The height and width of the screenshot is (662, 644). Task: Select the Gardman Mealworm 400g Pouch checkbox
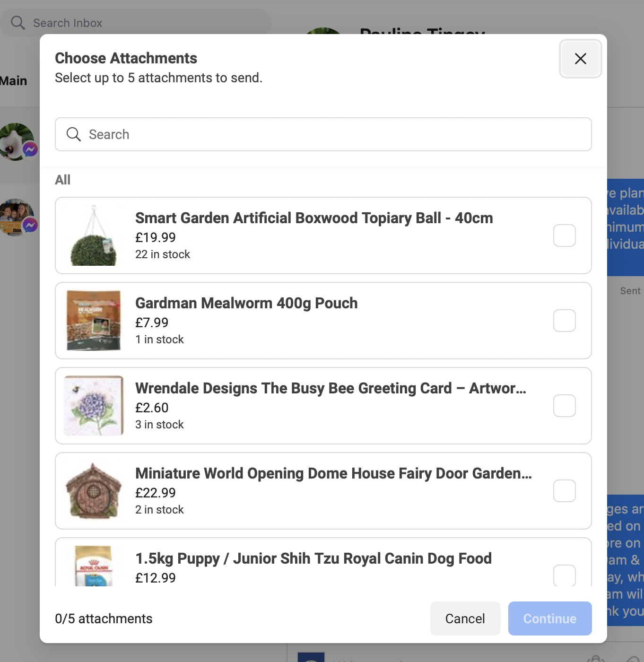pos(564,321)
